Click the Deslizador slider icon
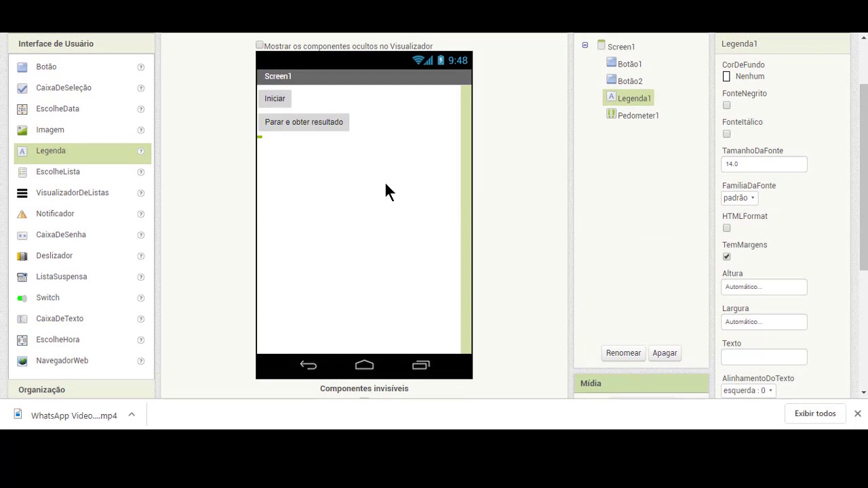The image size is (868, 488). (22, 256)
